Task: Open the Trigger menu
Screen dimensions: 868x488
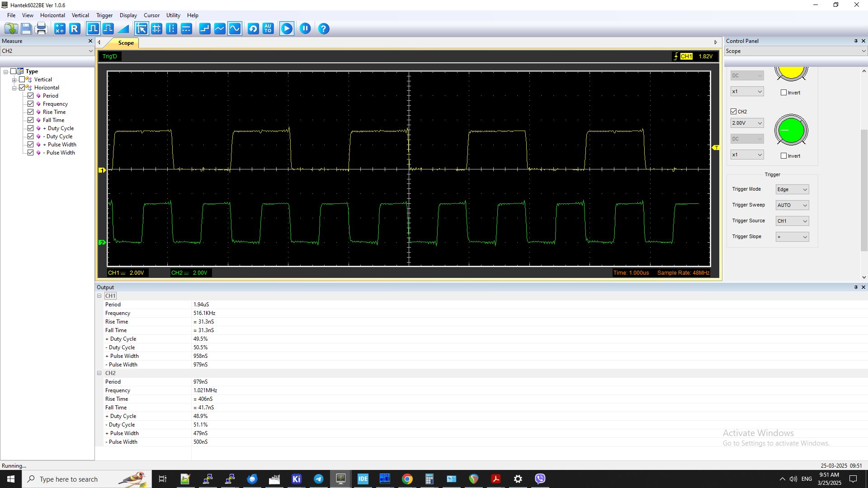Action: [104, 15]
